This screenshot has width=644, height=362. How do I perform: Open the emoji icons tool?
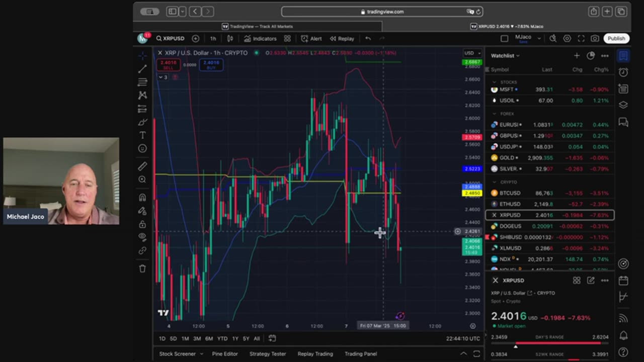pos(142,148)
